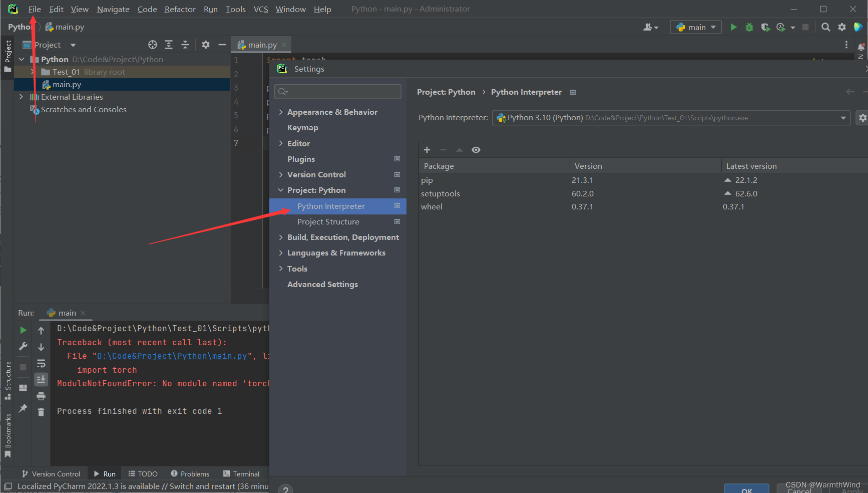Open the Refactor menu
The height and width of the screenshot is (493, 868).
pos(180,9)
